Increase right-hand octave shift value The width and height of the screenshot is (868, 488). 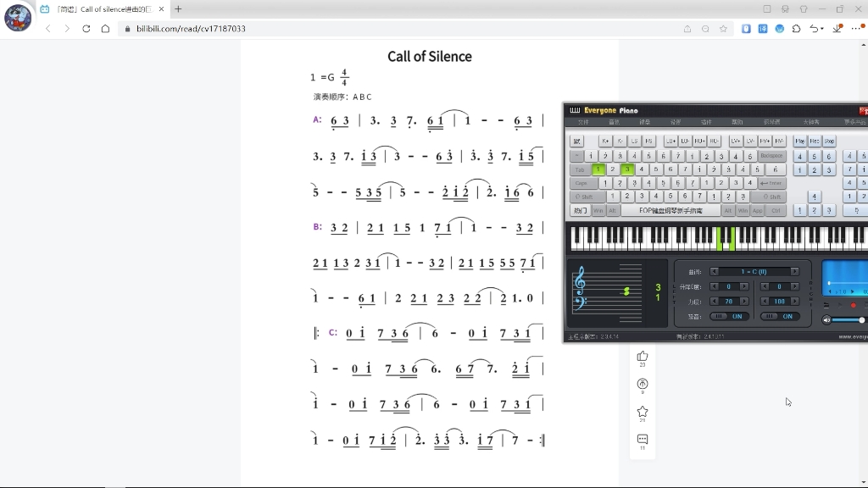pos(794,286)
